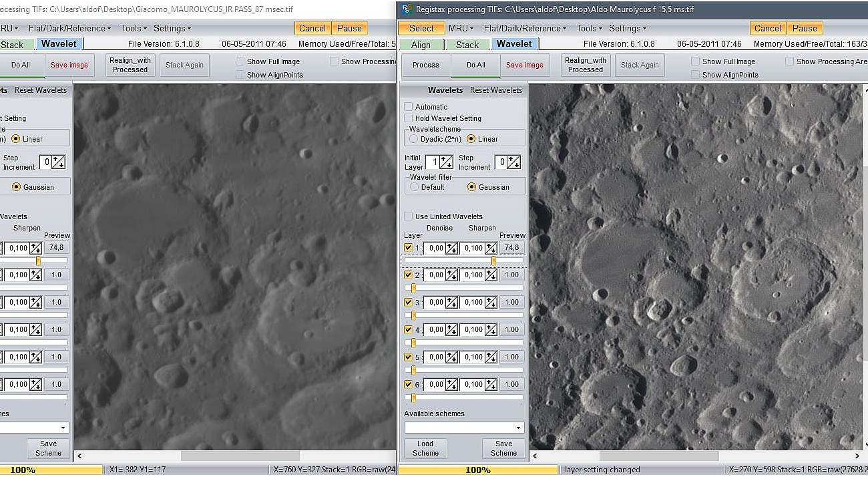Enable the Automatic checkbox

tap(409, 107)
